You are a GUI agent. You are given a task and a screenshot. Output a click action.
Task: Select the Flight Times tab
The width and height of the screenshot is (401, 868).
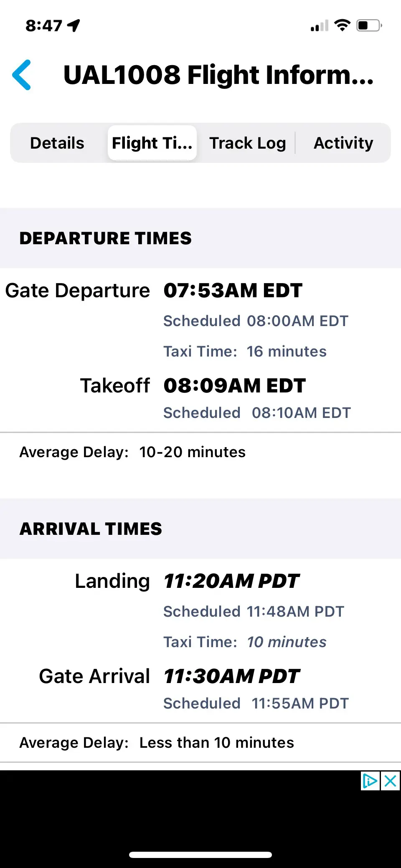point(152,143)
